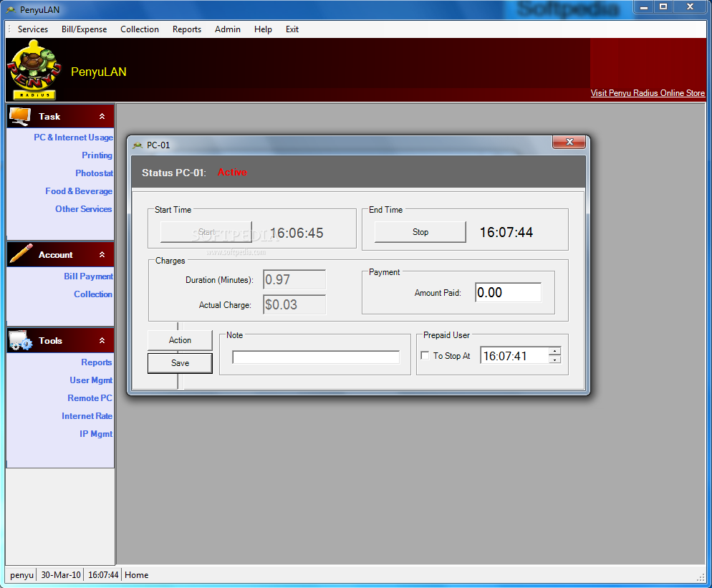
Task: Click the Duration (Minutes) field
Action: (x=294, y=280)
